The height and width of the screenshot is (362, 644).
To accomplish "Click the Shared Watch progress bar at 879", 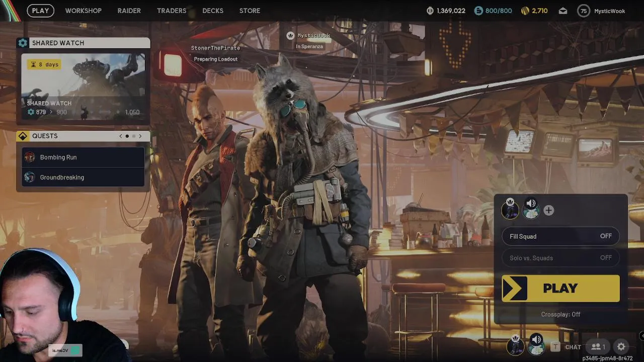I will (84, 112).
